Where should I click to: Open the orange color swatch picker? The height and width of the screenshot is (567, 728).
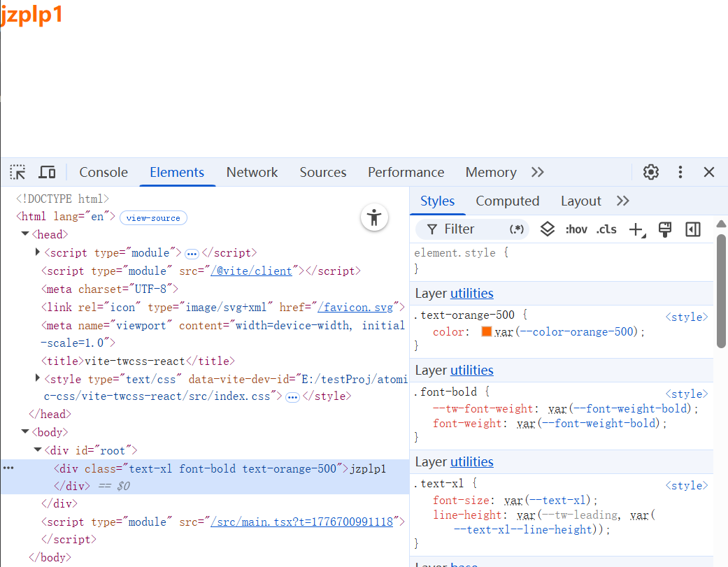tap(486, 331)
